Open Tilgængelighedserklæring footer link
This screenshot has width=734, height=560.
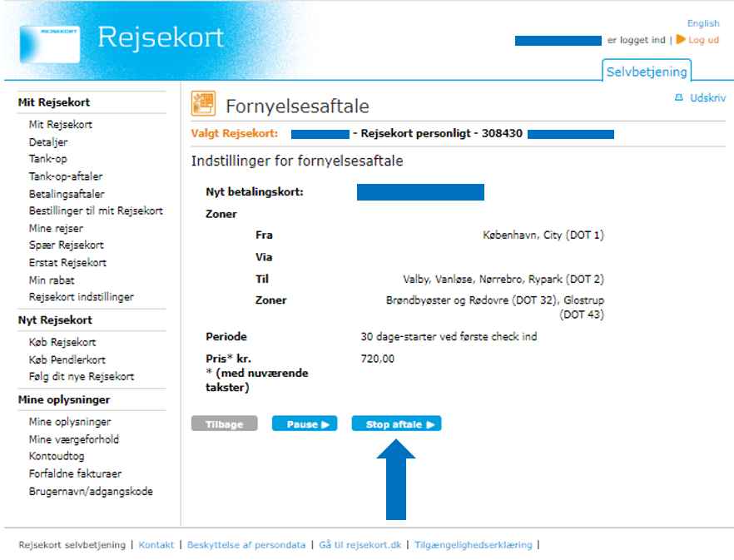coord(473,545)
